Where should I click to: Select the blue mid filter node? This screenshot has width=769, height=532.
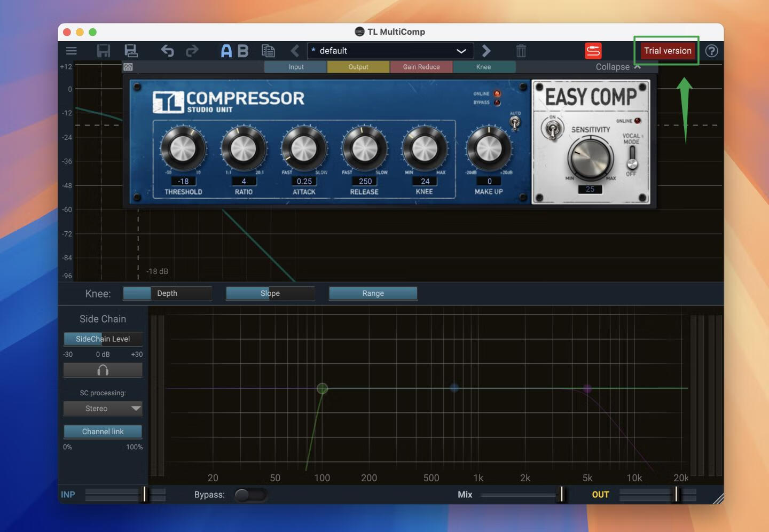click(454, 388)
